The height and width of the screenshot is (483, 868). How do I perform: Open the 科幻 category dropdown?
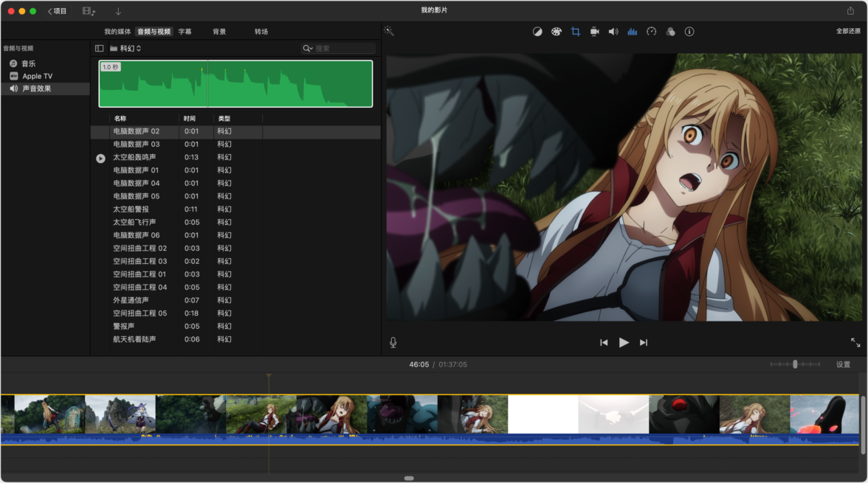coord(125,48)
